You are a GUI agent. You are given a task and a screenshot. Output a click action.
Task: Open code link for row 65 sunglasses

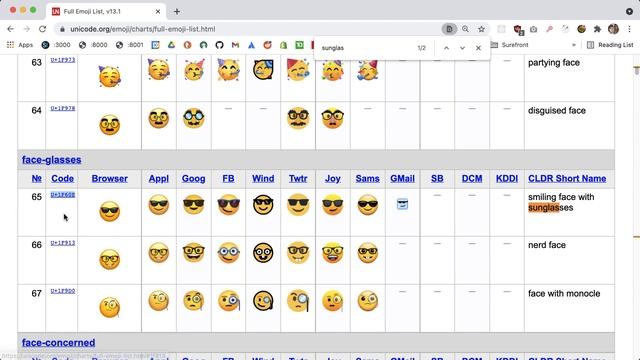click(x=62, y=195)
